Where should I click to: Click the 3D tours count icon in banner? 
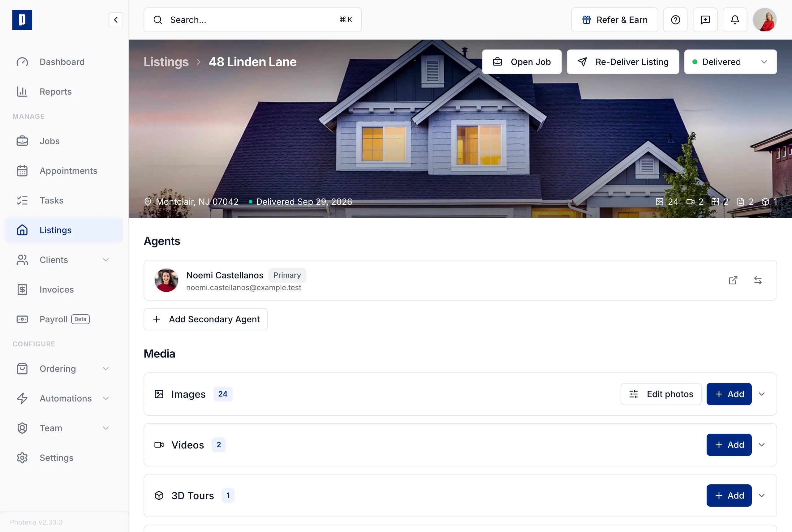pos(765,202)
